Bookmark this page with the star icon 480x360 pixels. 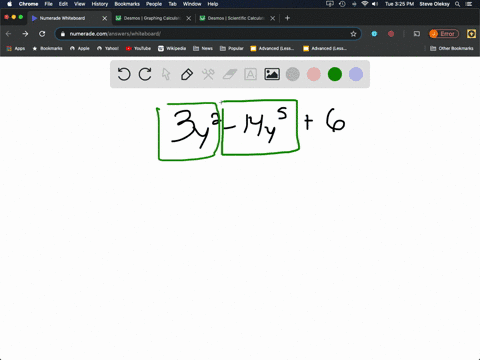[x=353, y=34]
